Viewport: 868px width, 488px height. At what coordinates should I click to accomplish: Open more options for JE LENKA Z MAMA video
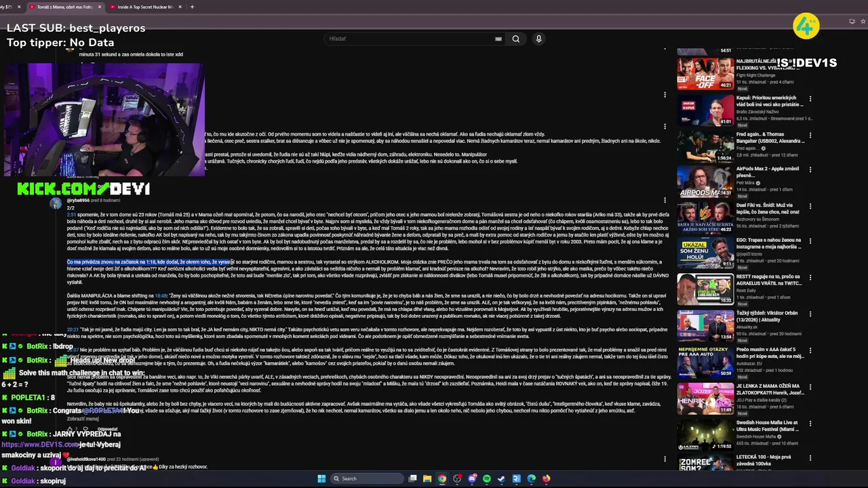tap(810, 386)
